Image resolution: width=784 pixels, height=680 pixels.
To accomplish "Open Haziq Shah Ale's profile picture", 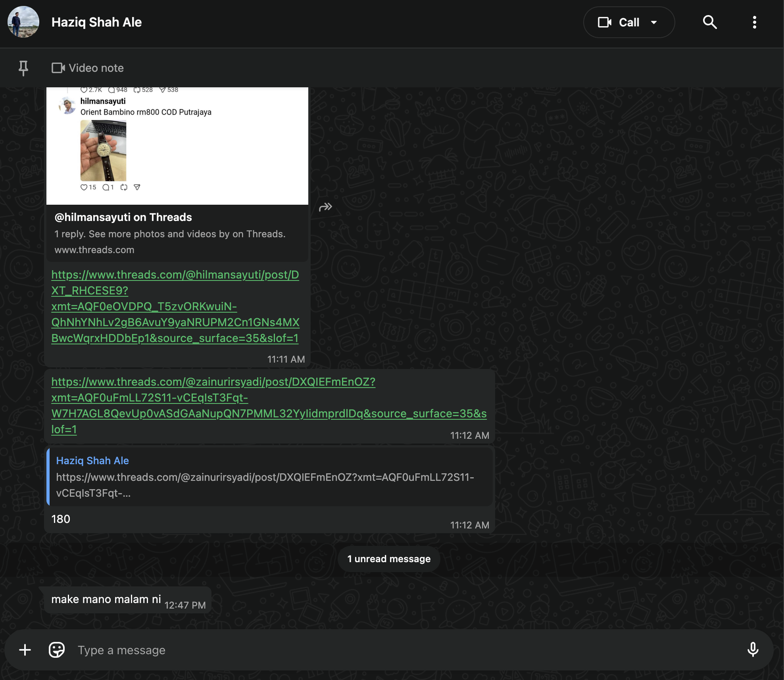I will [x=23, y=22].
